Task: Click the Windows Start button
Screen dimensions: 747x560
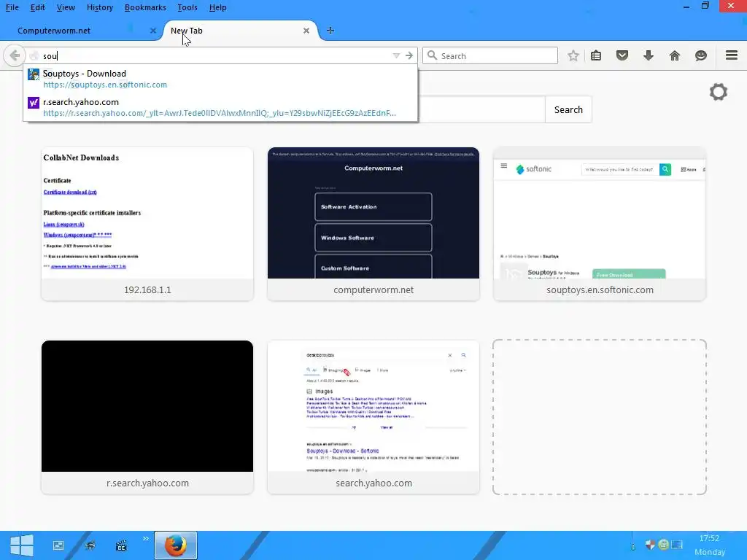Action: [21, 545]
